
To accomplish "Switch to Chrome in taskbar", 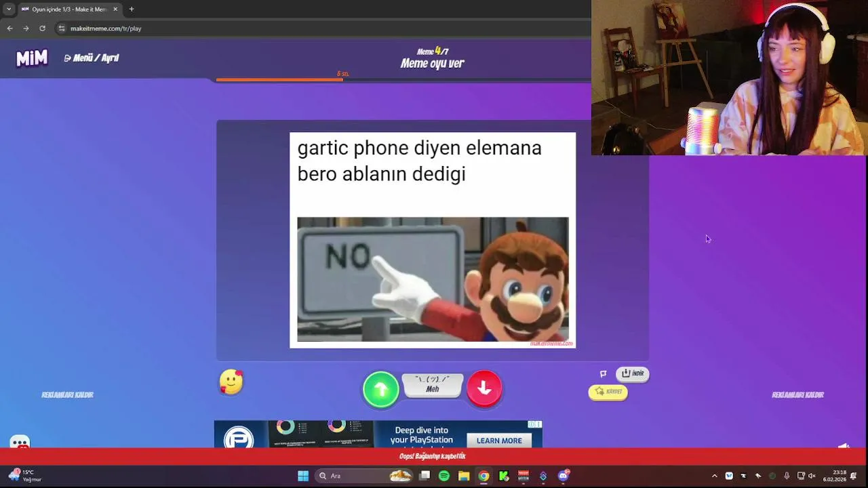I will [484, 476].
